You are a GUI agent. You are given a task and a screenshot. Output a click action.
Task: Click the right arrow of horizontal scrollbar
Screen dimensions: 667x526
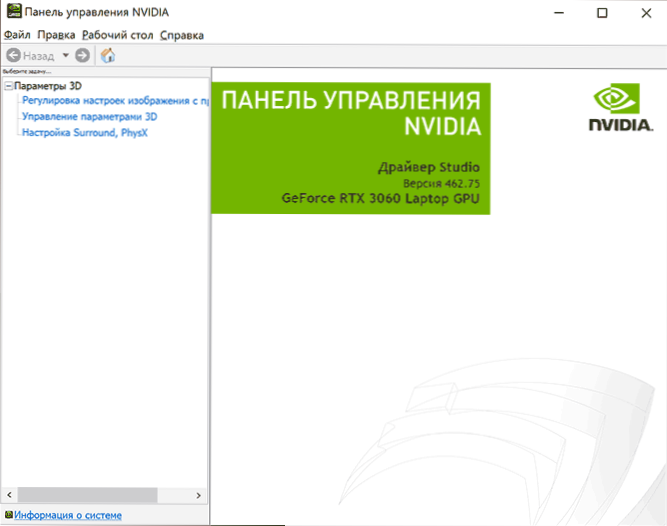tap(198, 495)
